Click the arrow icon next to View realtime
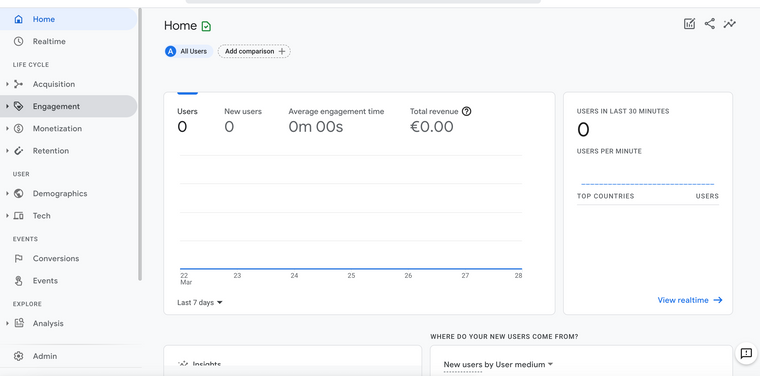The width and height of the screenshot is (760, 376). click(x=718, y=300)
